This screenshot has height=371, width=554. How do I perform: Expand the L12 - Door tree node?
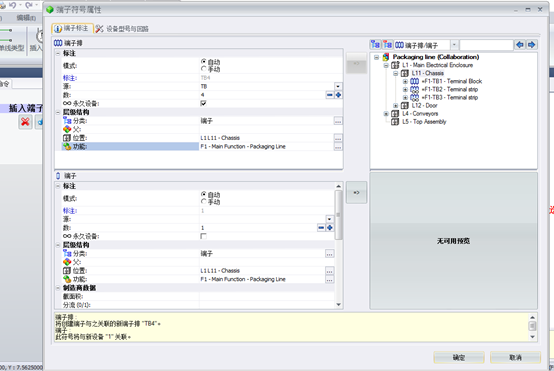coord(396,106)
